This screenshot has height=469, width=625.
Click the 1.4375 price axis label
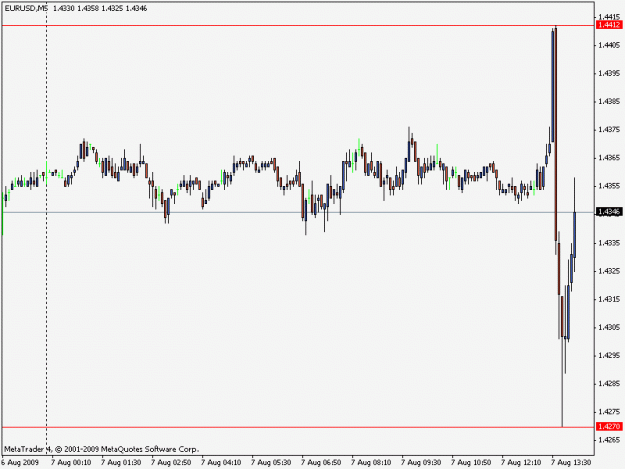609,130
